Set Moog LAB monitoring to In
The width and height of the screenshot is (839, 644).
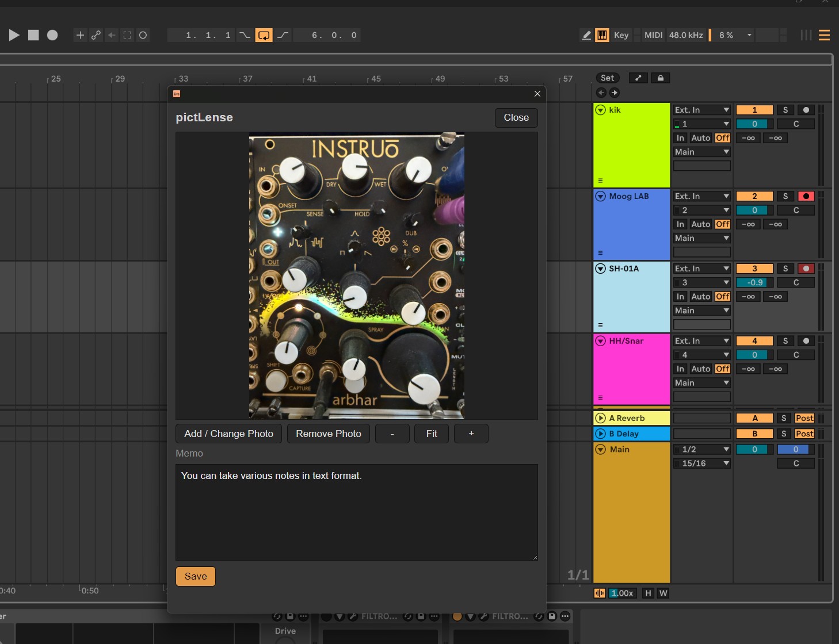(x=680, y=224)
